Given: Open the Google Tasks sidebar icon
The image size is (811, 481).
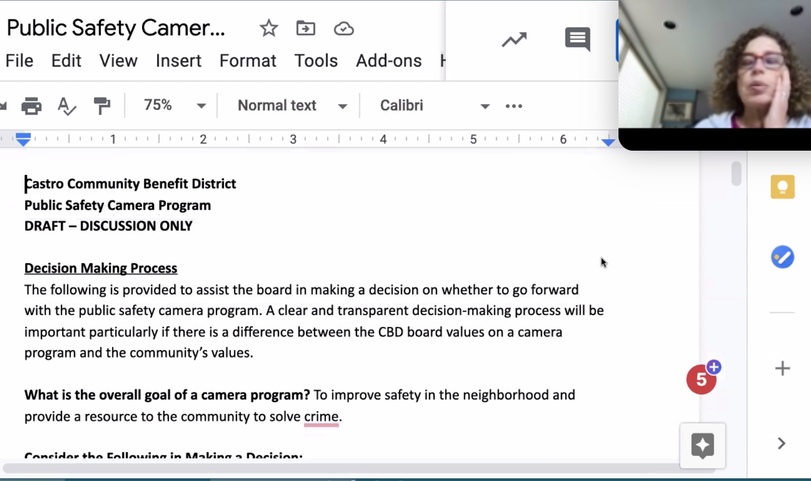Looking at the screenshot, I should [783, 257].
